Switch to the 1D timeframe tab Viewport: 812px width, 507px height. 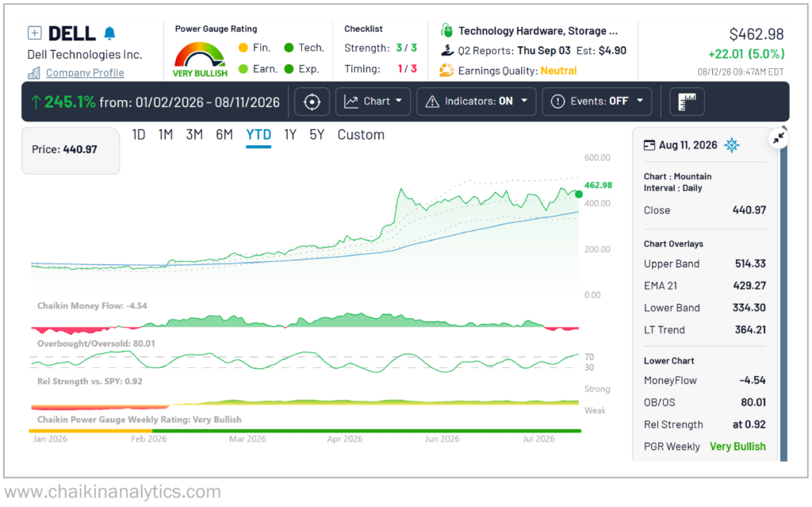[x=138, y=135]
